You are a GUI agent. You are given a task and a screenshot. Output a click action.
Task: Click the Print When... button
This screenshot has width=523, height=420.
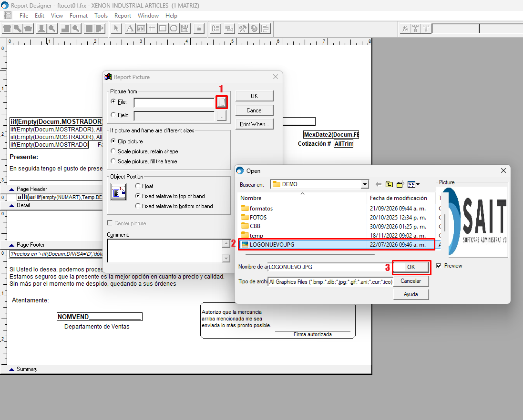click(255, 124)
